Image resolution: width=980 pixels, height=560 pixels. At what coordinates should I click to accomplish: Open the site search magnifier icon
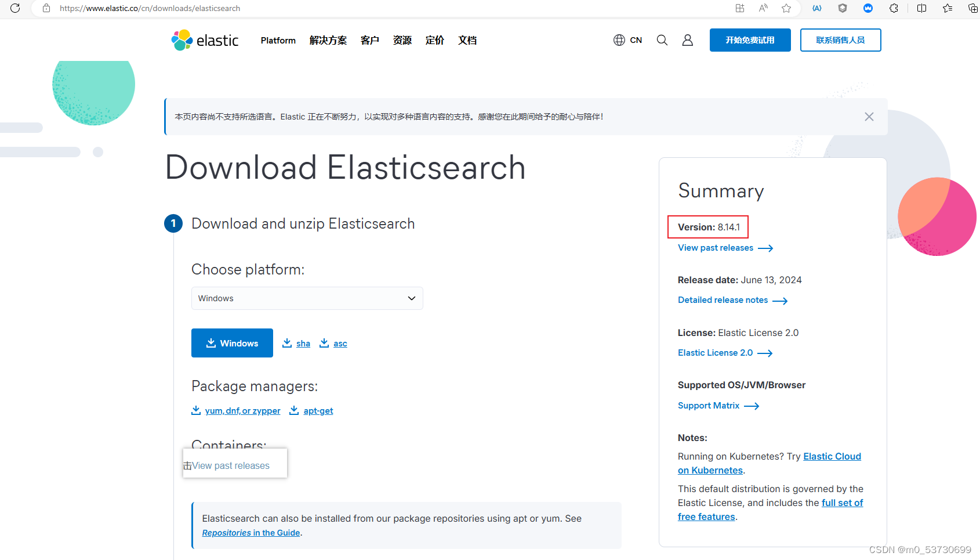(662, 40)
